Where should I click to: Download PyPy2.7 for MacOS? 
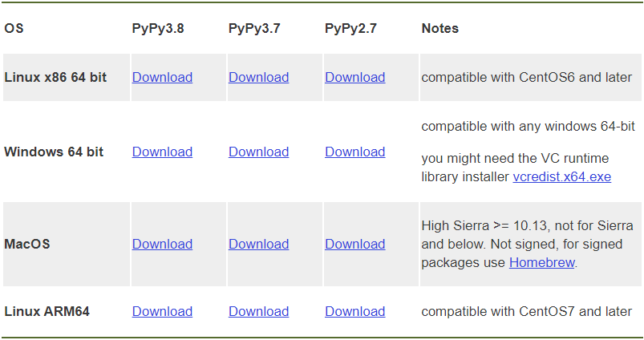pyautogui.click(x=354, y=244)
